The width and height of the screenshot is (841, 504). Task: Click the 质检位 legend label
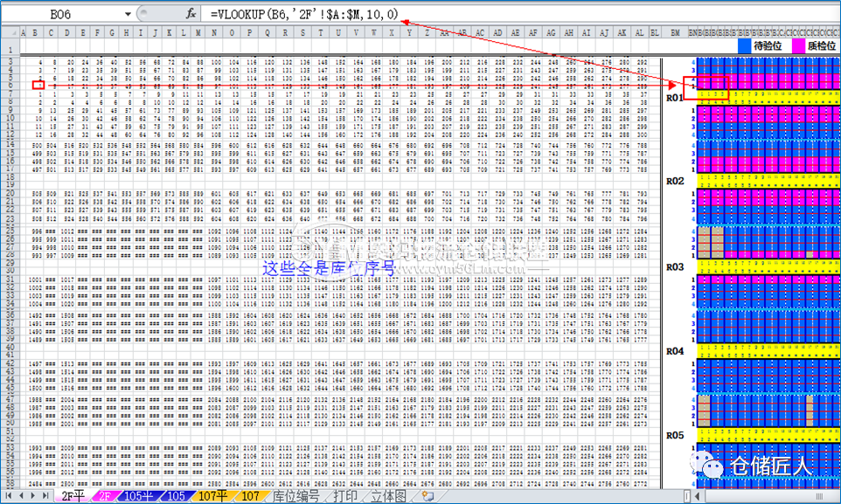coord(822,46)
